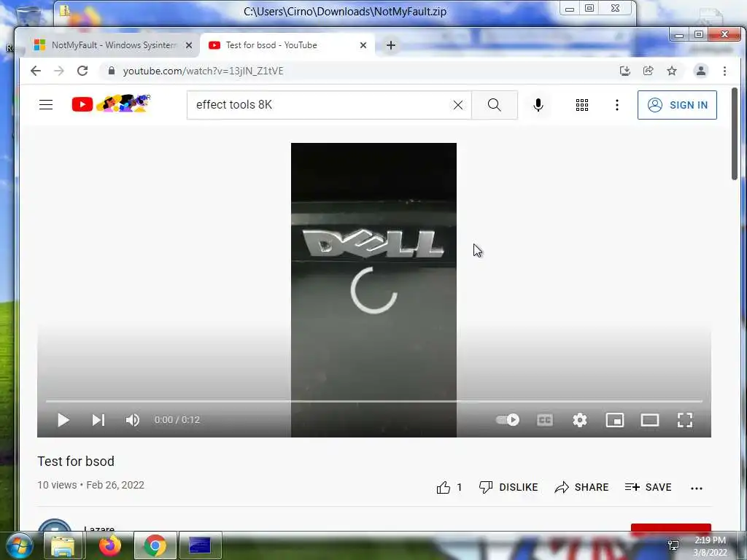Open the Windows Start menu

(x=19, y=545)
